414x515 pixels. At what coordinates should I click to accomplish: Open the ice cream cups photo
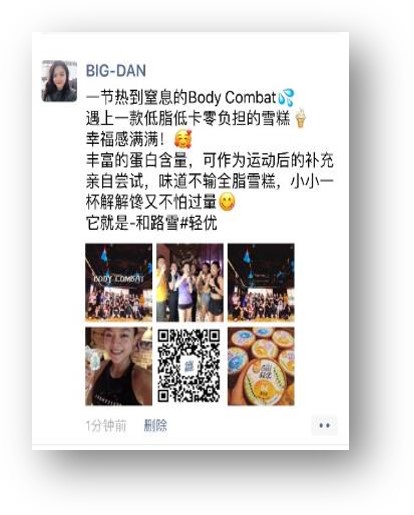(261, 366)
